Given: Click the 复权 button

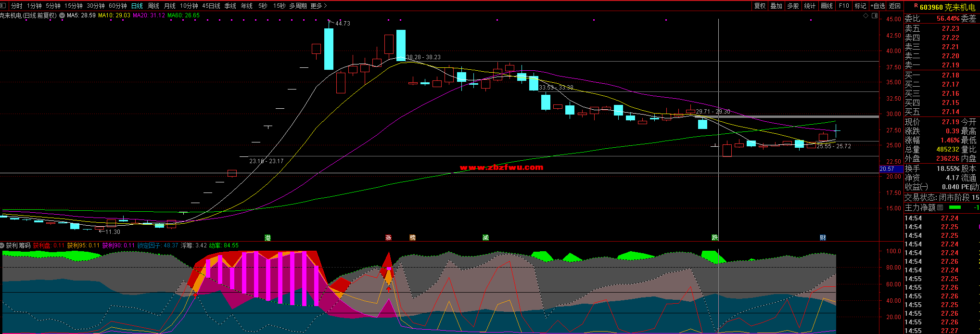Looking at the screenshot, I should coord(760,6).
